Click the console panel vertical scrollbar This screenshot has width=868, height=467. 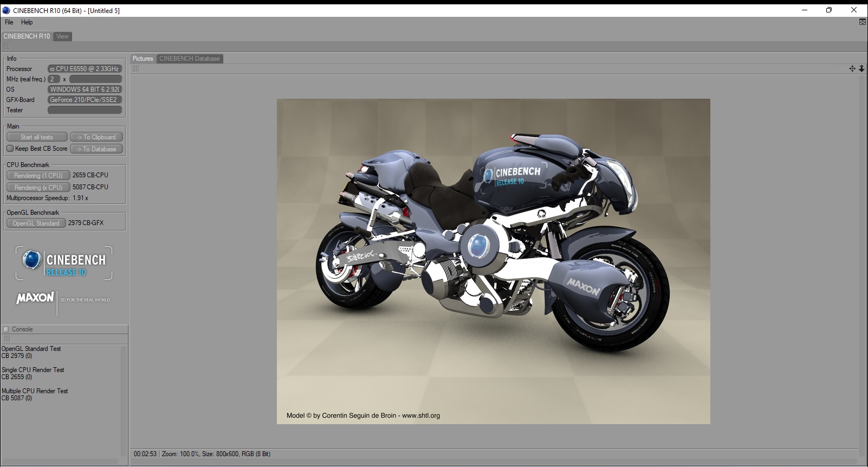[124, 401]
